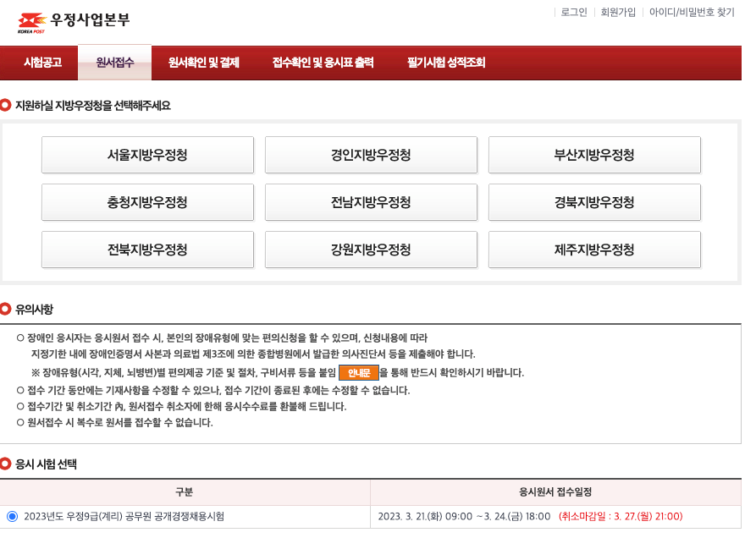Screen dimensions: 756x538
Task: Pick the 제주지방우정청 button
Action: [x=594, y=250]
